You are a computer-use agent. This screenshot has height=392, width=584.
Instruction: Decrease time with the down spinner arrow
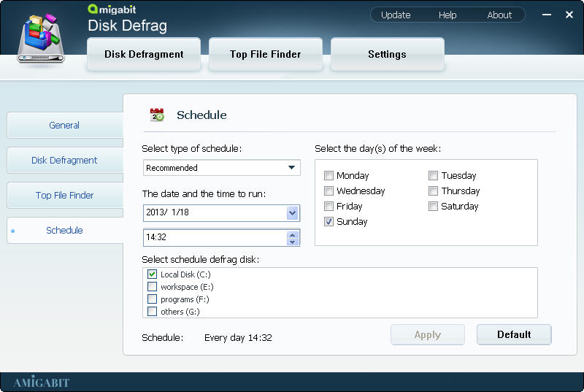click(x=293, y=242)
